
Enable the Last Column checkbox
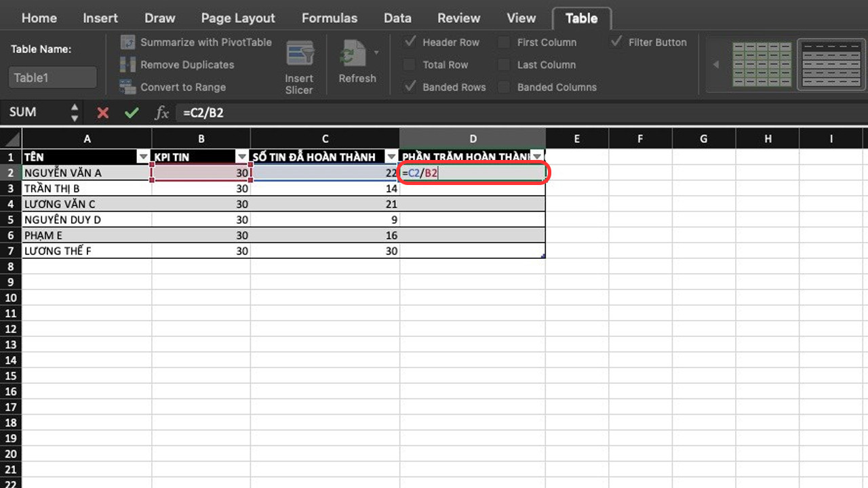(x=504, y=64)
